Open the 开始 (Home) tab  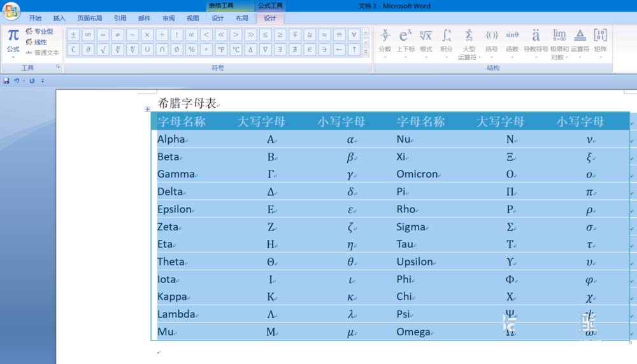coord(35,18)
